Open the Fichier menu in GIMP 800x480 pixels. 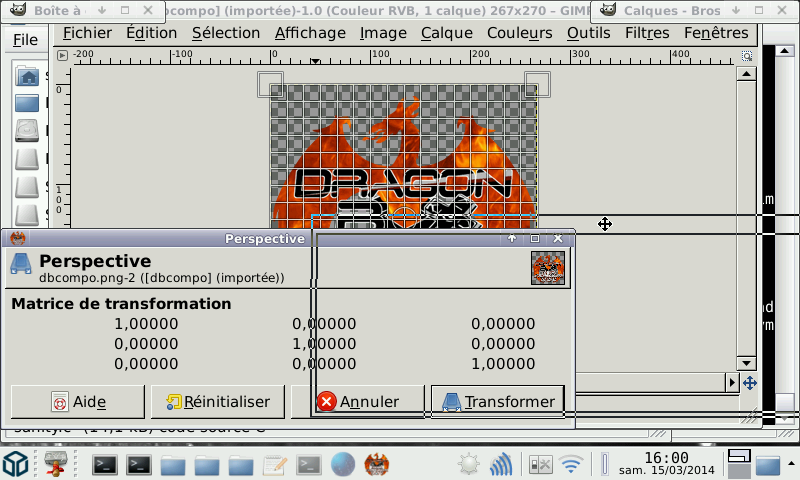(87, 33)
